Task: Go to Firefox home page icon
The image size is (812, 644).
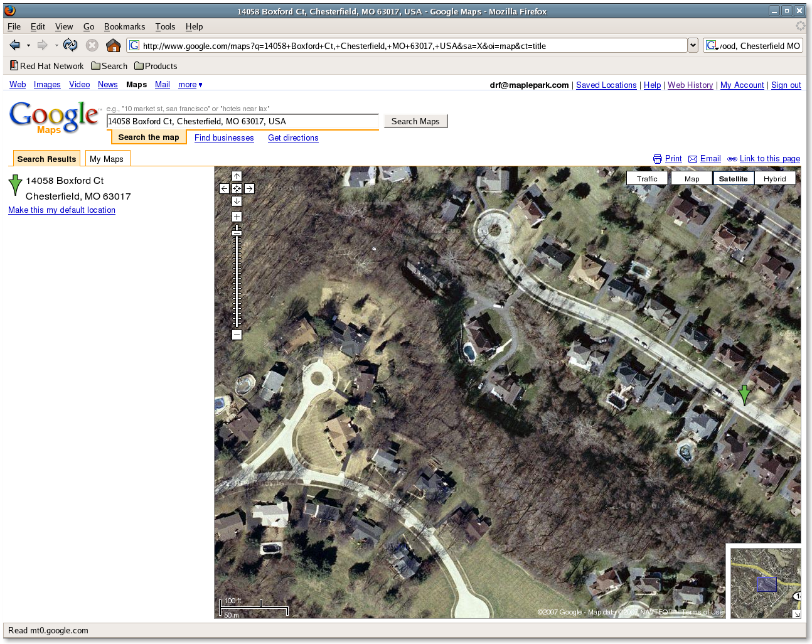Action: tap(113, 45)
